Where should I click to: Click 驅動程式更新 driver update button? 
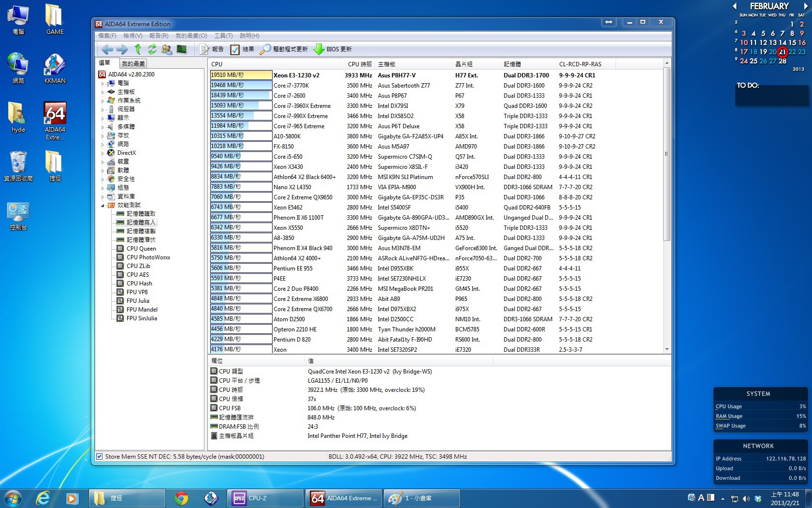pos(284,49)
